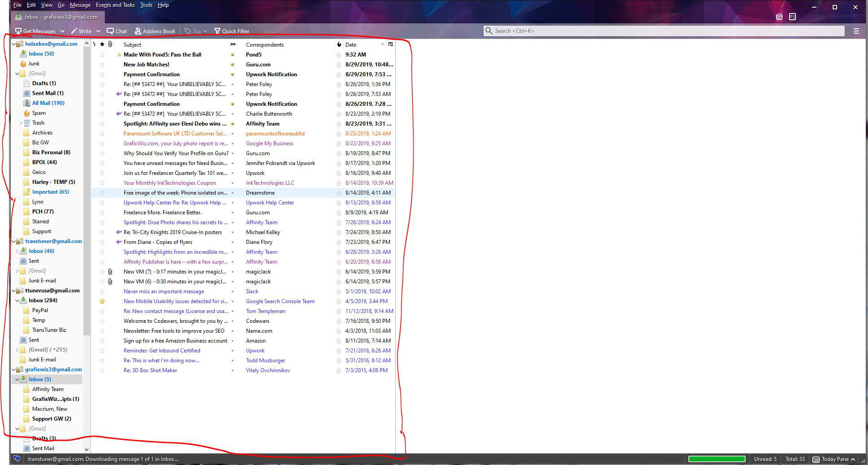Image resolution: width=868 pixels, height=465 pixels.
Task: Click the Get Messages download icon
Action: [18, 31]
